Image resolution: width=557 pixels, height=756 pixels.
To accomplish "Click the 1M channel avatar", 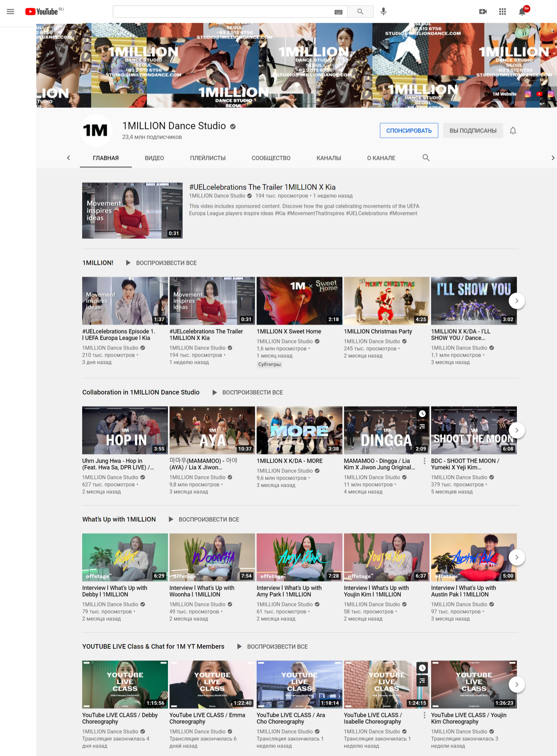I will coord(96,130).
